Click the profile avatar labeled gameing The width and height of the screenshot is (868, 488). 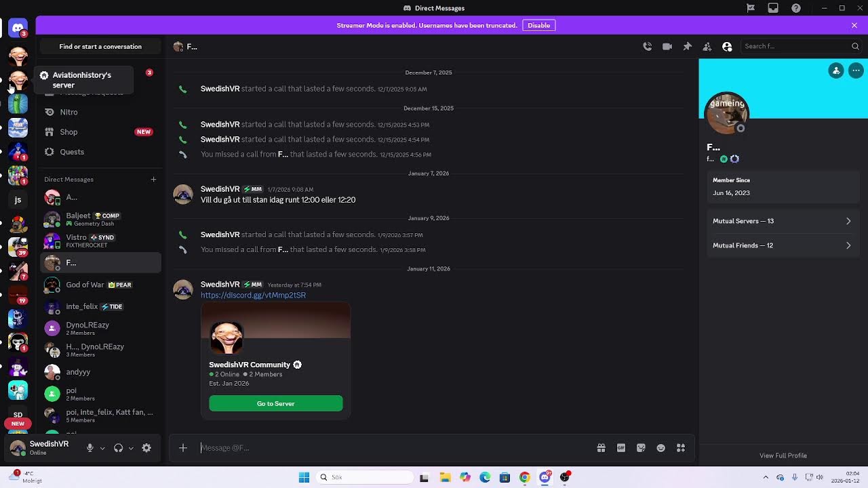click(726, 113)
